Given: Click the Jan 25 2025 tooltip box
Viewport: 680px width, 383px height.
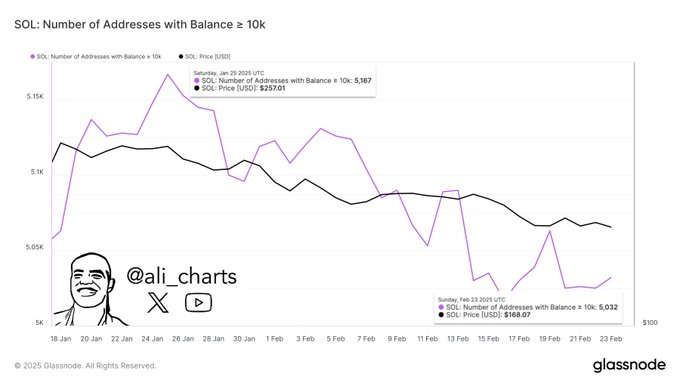Looking at the screenshot, I should click(283, 81).
